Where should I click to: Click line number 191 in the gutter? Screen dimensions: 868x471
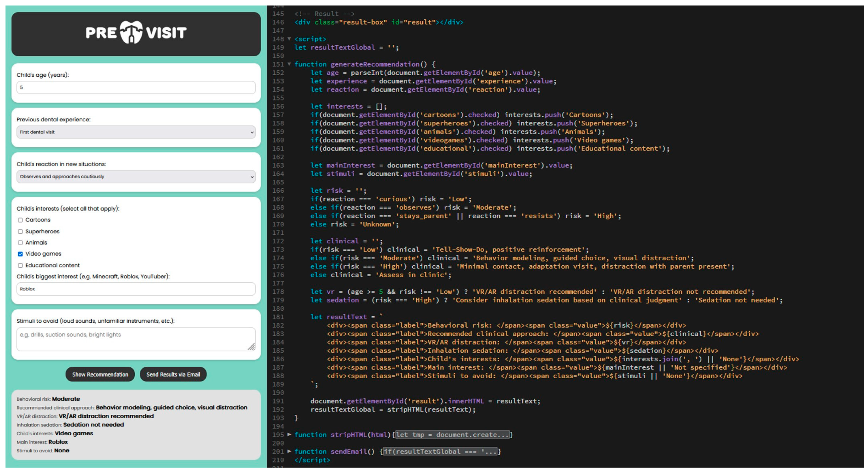point(278,401)
